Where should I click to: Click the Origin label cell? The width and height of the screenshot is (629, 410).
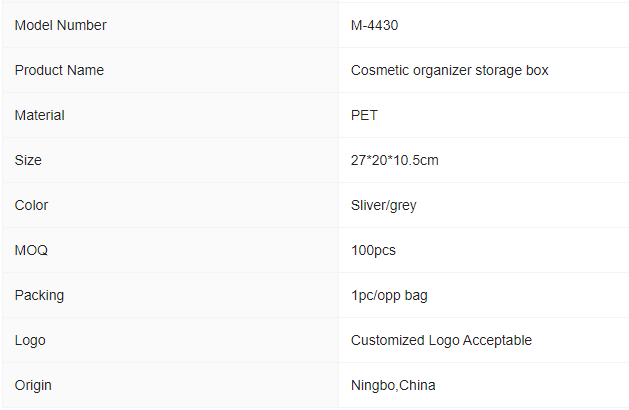[170, 385]
